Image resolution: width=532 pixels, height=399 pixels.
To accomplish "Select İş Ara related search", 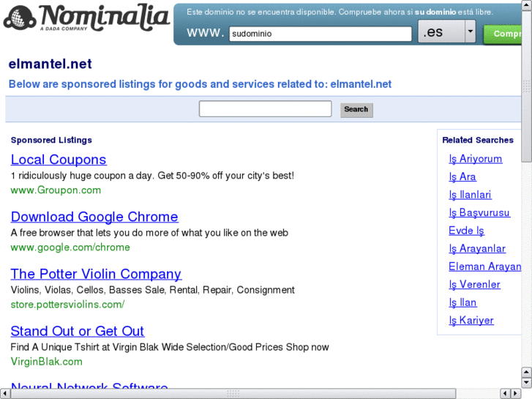I will [x=462, y=177].
